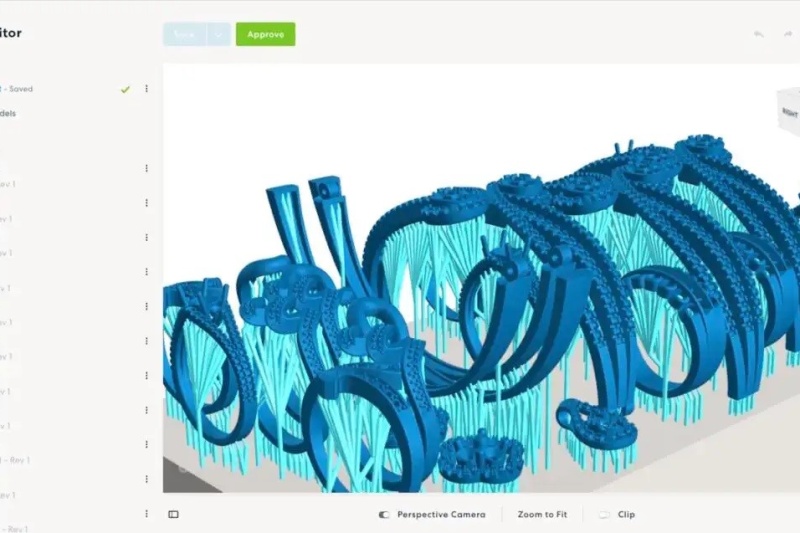Click the Saved status label
This screenshot has height=533, width=800.
point(18,89)
